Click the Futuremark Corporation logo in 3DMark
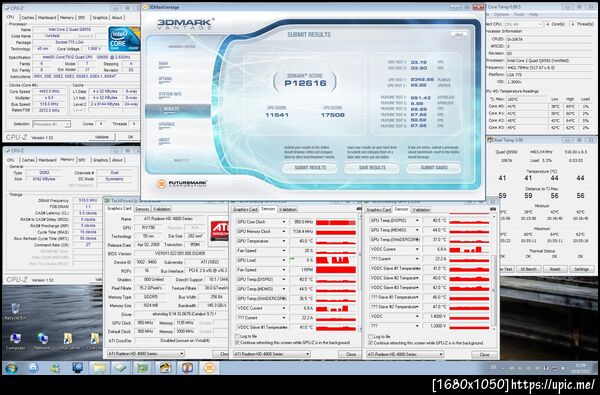This screenshot has width=600, height=395. tap(182, 184)
